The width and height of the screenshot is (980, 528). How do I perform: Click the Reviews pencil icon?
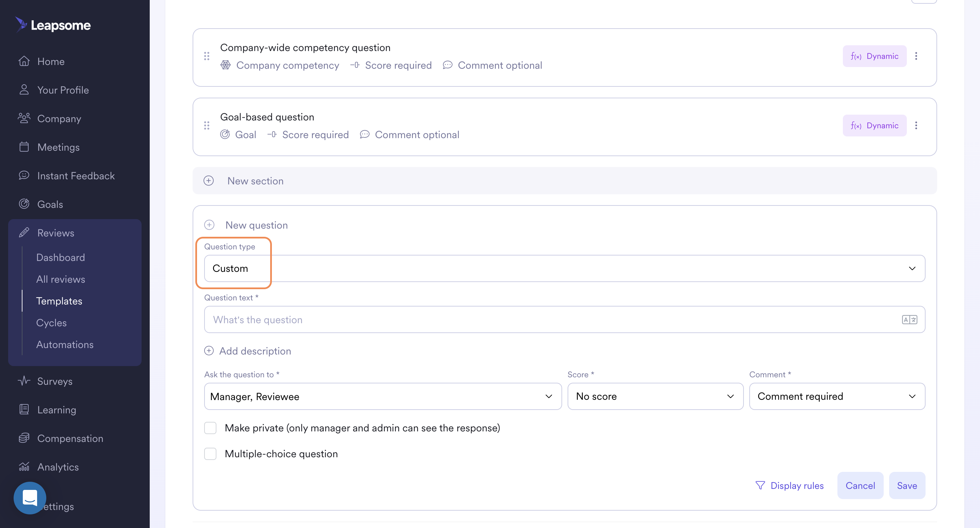click(24, 232)
